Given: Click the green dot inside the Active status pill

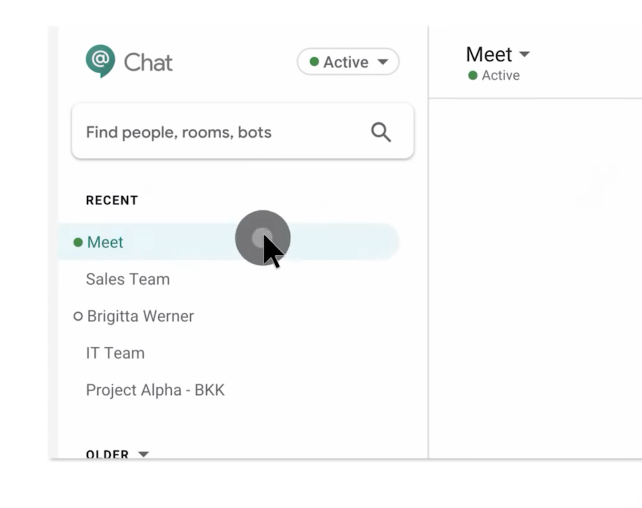Looking at the screenshot, I should [x=314, y=62].
